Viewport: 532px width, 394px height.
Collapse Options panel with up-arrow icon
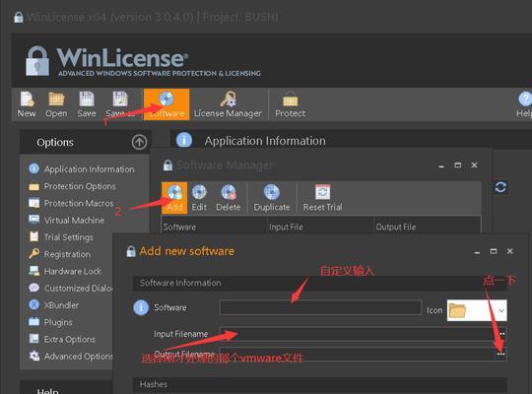(x=139, y=142)
